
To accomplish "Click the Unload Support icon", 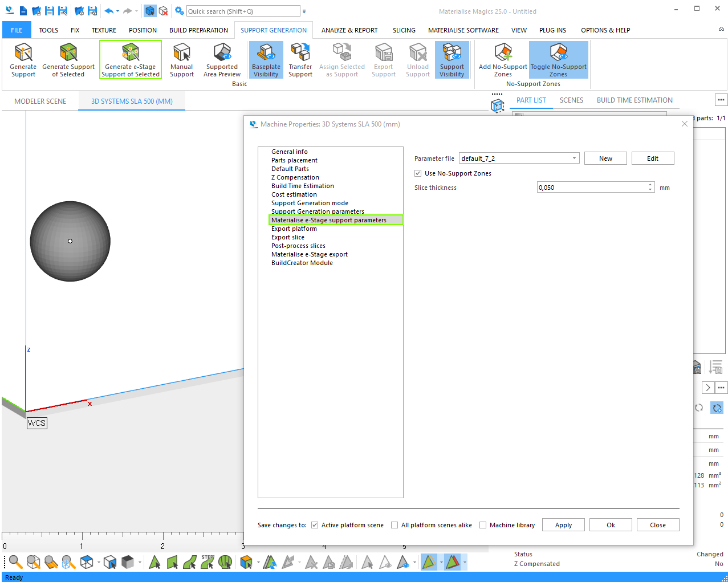I will click(417, 59).
